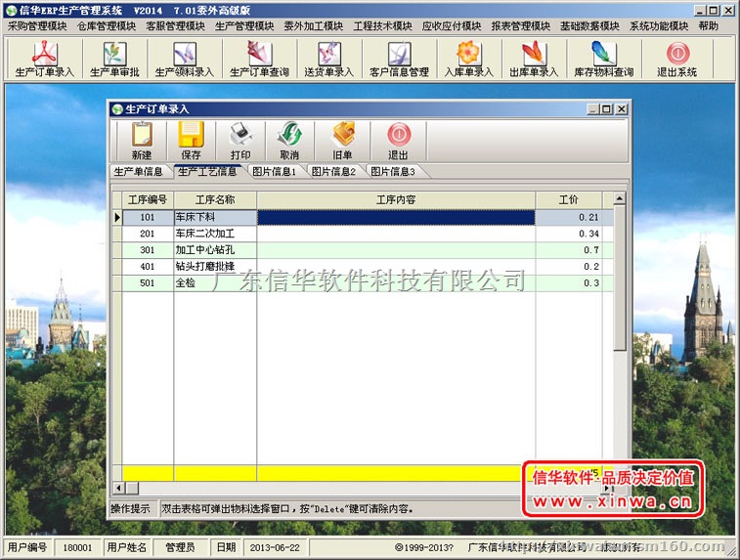
Task: Switch to the 图片信息2 tab
Action: [x=333, y=172]
